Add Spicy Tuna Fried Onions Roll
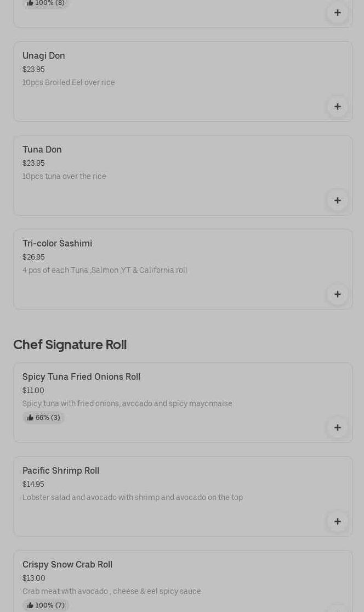The height and width of the screenshot is (612, 364). 337,428
